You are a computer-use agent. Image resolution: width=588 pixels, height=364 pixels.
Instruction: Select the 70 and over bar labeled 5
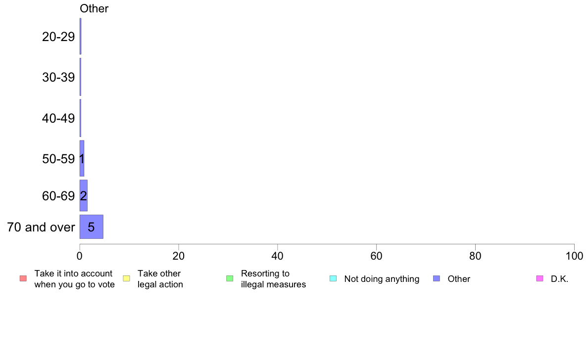[91, 227]
